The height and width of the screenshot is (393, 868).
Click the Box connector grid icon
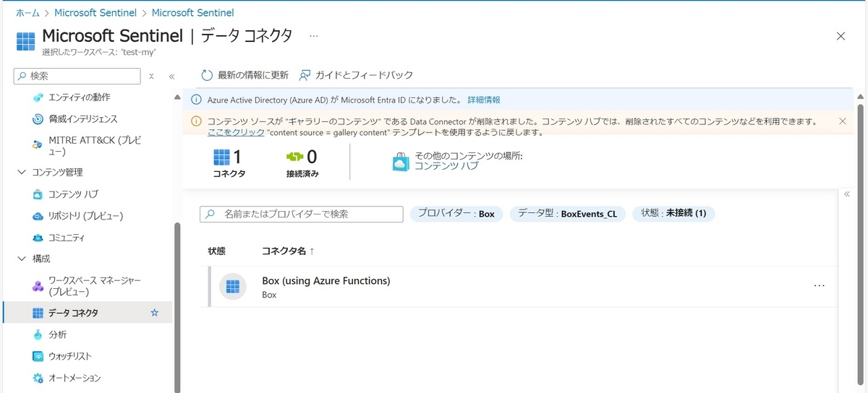tap(233, 287)
